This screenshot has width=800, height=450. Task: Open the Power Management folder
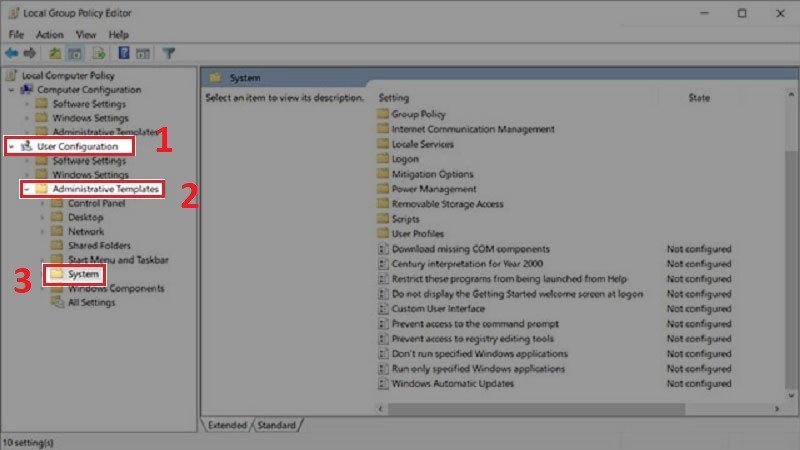click(x=434, y=189)
